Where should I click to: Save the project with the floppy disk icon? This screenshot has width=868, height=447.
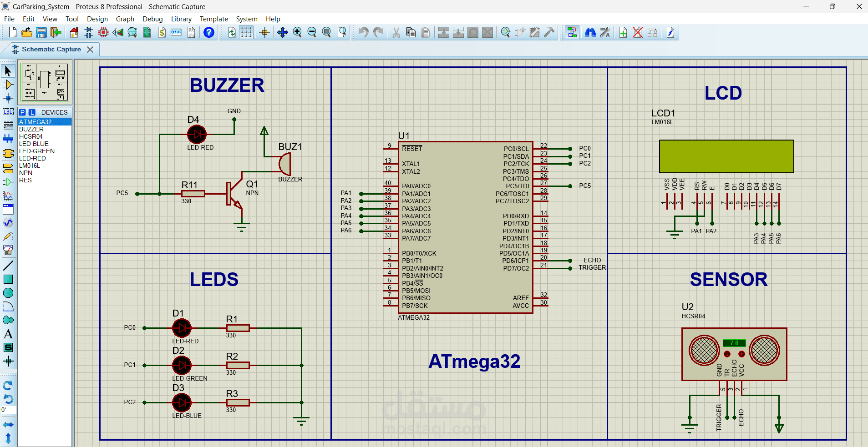[x=41, y=32]
